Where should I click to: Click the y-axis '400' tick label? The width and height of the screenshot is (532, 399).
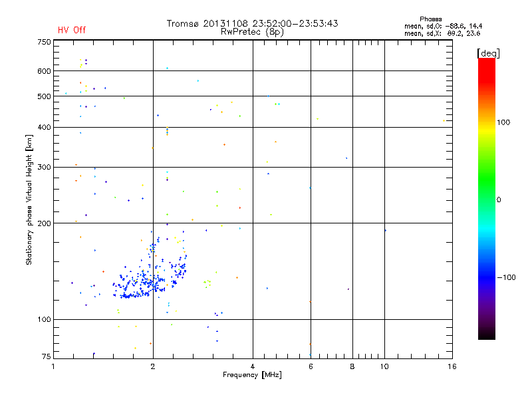(44, 127)
